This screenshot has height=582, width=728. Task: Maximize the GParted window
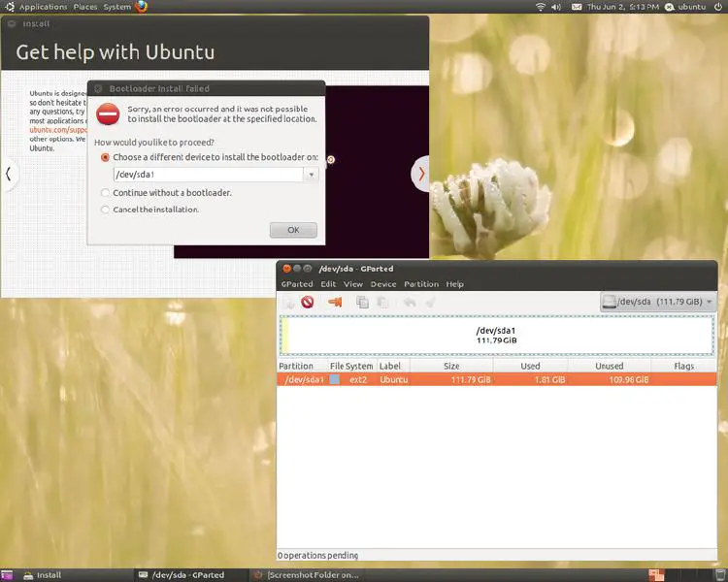point(308,269)
